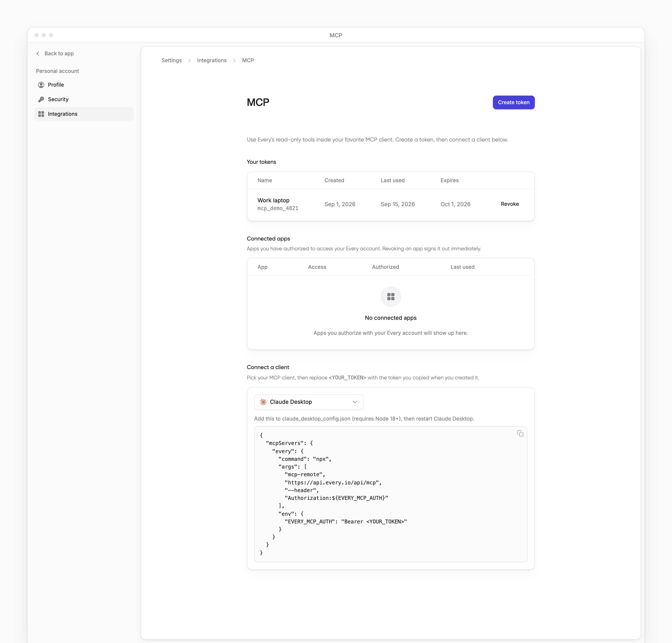Click the EVERY_MCP_AUTH Bearer token line

pyautogui.click(x=345, y=522)
